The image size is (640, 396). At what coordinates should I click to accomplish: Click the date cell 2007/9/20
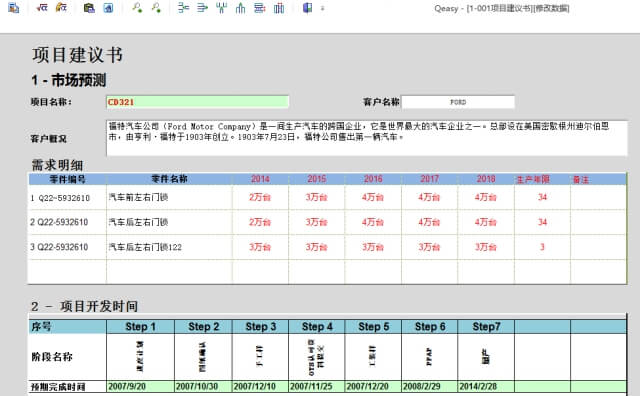tap(140, 386)
